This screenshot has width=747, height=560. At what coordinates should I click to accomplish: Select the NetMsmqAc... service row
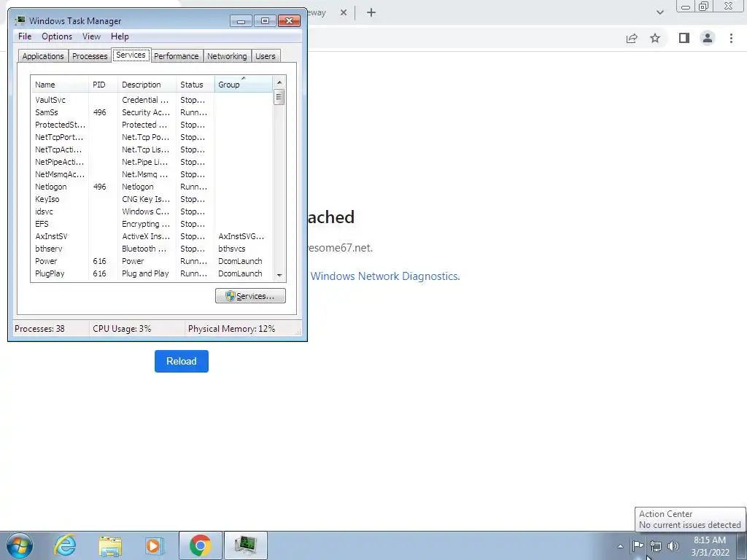[152, 174]
